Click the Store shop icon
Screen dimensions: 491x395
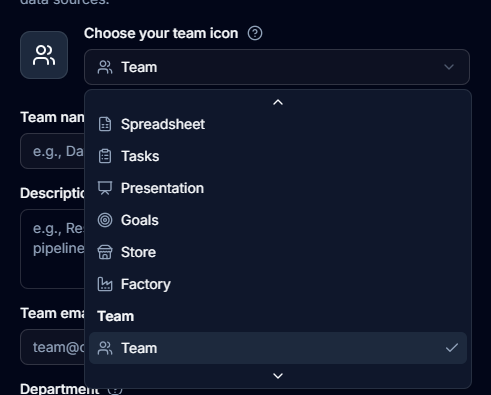(105, 252)
